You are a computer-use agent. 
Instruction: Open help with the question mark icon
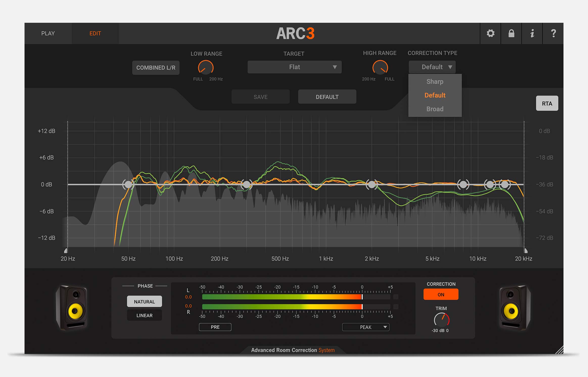point(553,33)
